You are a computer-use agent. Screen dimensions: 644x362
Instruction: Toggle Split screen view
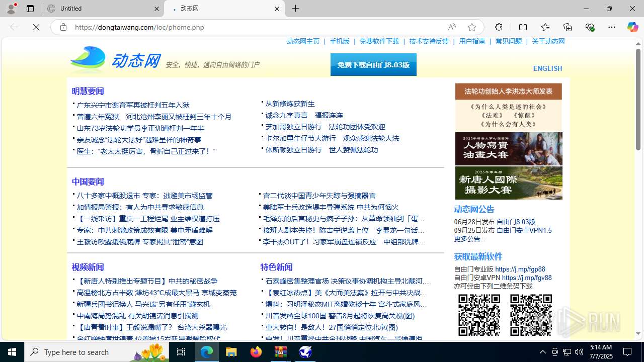[x=523, y=27]
